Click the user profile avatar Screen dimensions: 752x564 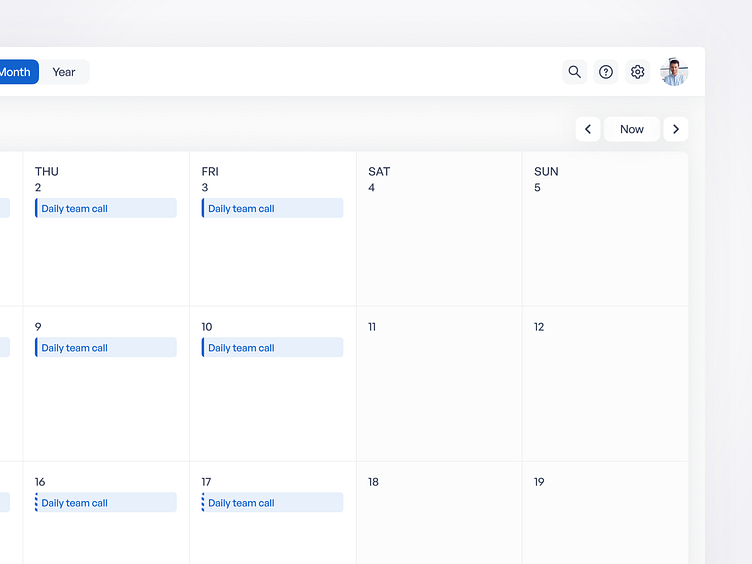[674, 72]
